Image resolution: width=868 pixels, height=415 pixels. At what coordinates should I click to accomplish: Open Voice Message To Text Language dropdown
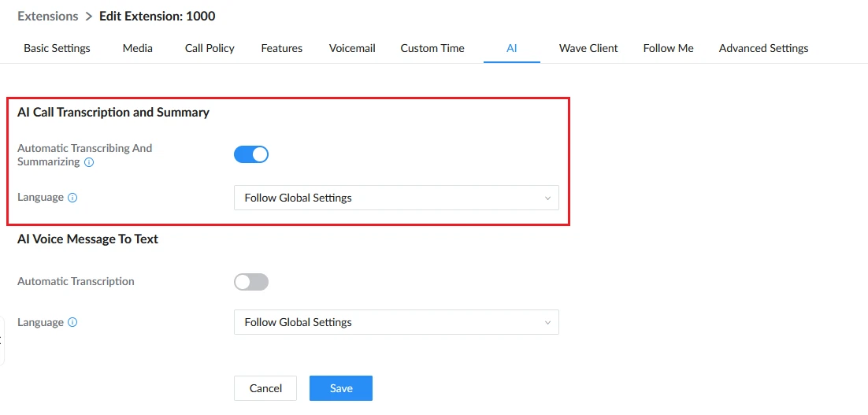click(x=396, y=322)
